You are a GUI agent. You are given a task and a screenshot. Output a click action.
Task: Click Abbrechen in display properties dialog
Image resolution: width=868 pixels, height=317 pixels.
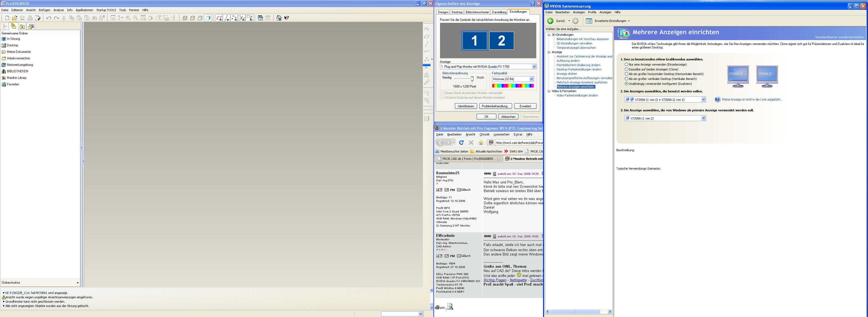[508, 117]
